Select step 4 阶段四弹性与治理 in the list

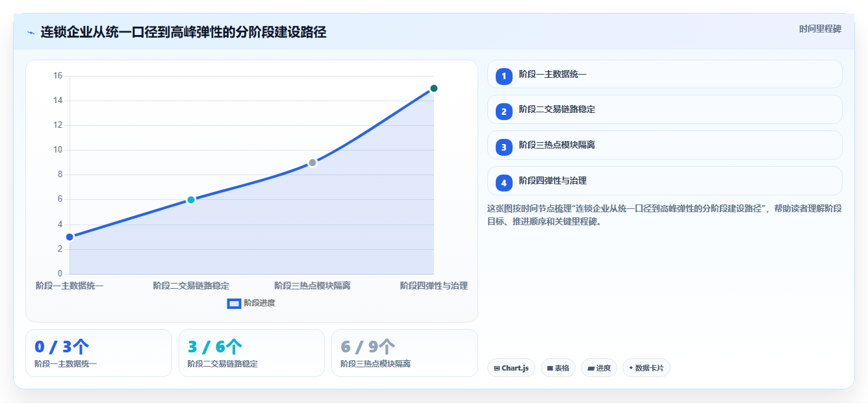[665, 181]
